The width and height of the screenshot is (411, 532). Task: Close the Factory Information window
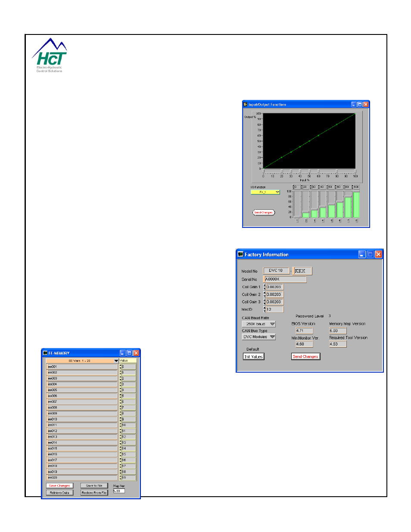(x=378, y=254)
